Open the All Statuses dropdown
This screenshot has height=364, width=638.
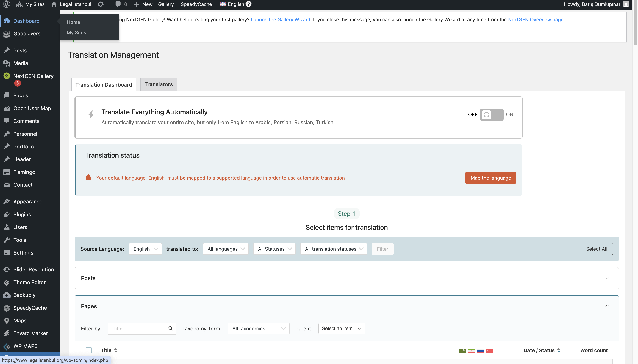tap(274, 249)
